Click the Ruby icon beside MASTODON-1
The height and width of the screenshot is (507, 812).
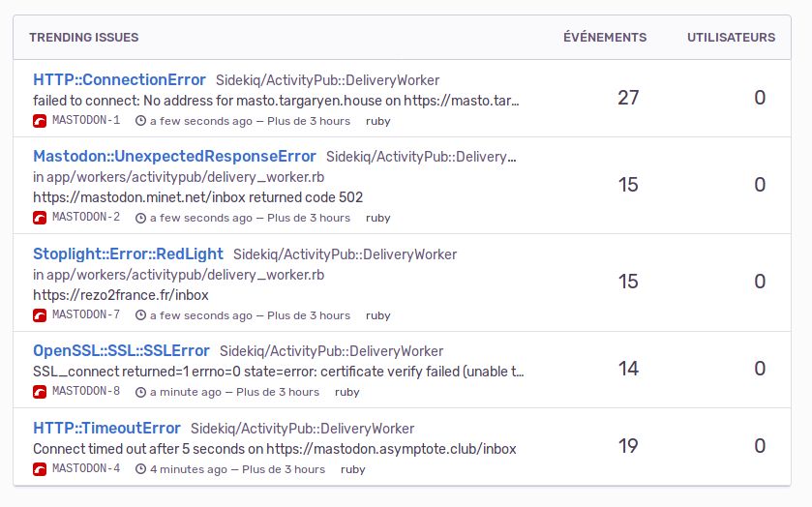[x=40, y=121]
